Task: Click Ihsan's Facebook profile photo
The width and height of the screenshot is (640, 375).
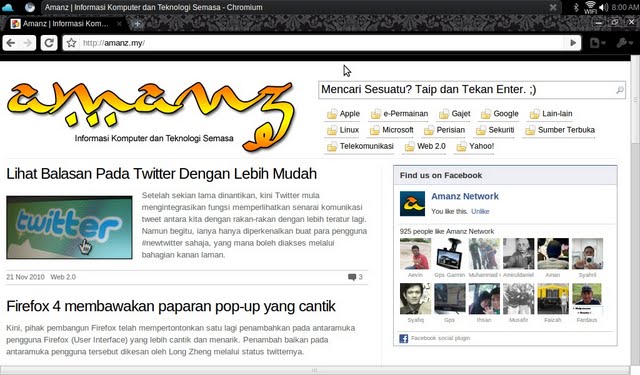Action: (x=484, y=299)
